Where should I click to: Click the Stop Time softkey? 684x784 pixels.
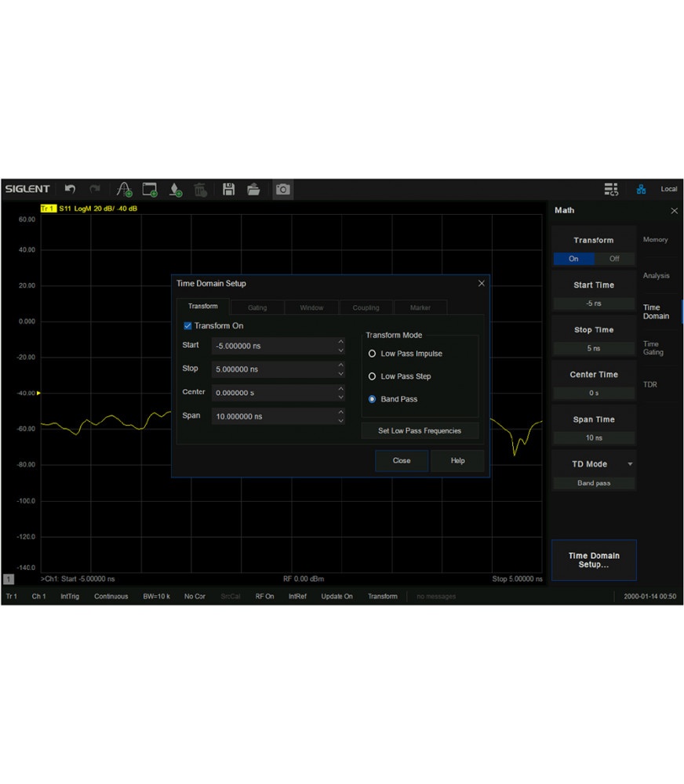click(594, 336)
